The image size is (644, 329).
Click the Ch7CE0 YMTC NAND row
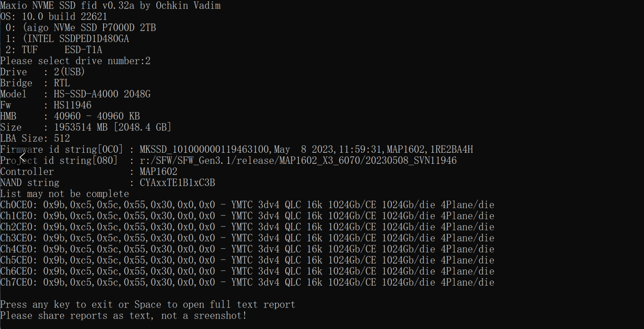pyautogui.click(x=247, y=283)
